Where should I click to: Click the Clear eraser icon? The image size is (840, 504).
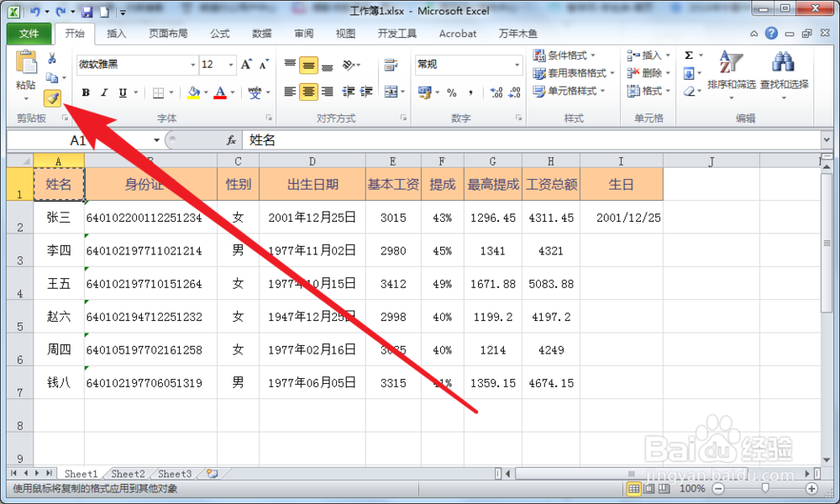point(689,92)
